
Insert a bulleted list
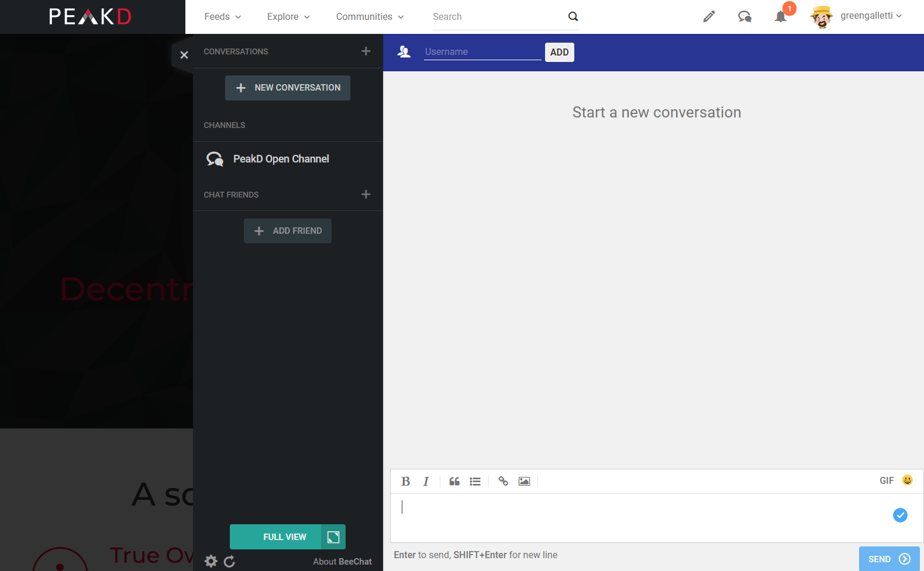(475, 482)
